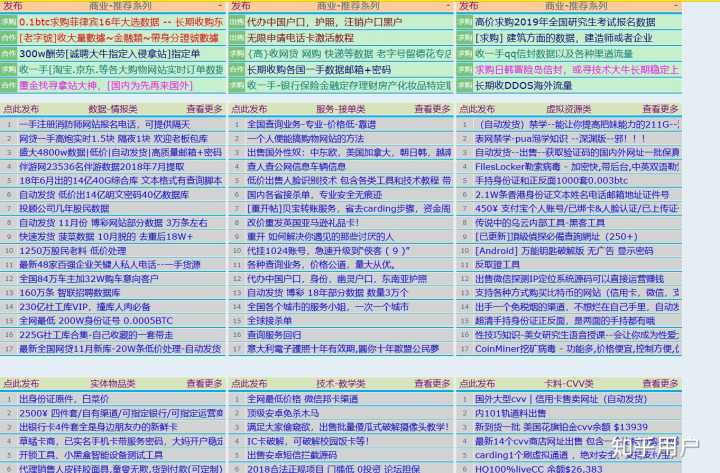Open row 4 '伴游网23536名伴游数据2018年7月提取'
Screen dimensions: 720x473
[101, 167]
